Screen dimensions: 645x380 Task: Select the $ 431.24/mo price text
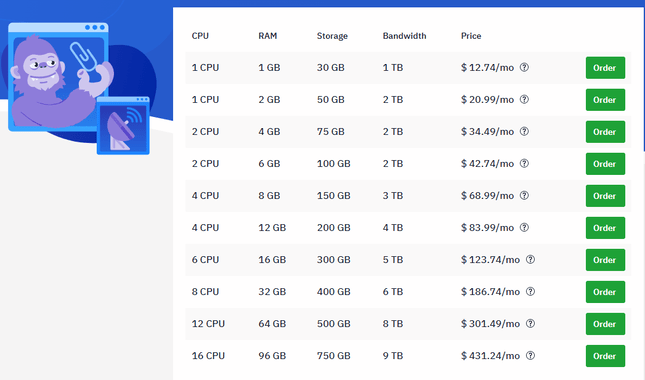490,356
